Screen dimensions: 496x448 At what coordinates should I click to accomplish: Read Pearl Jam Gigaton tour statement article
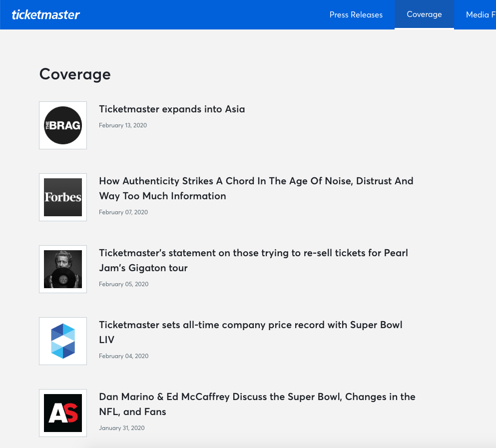(253, 260)
